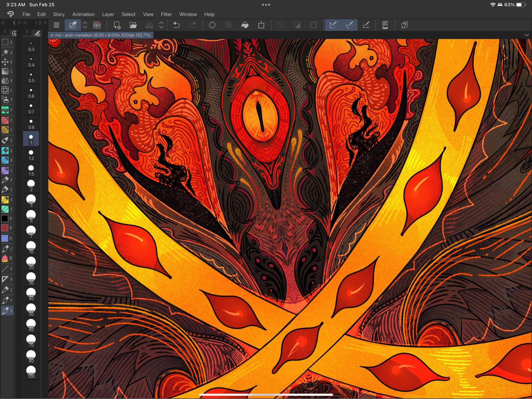Open the Layer menu
This screenshot has height=399, width=532.
[x=108, y=14]
